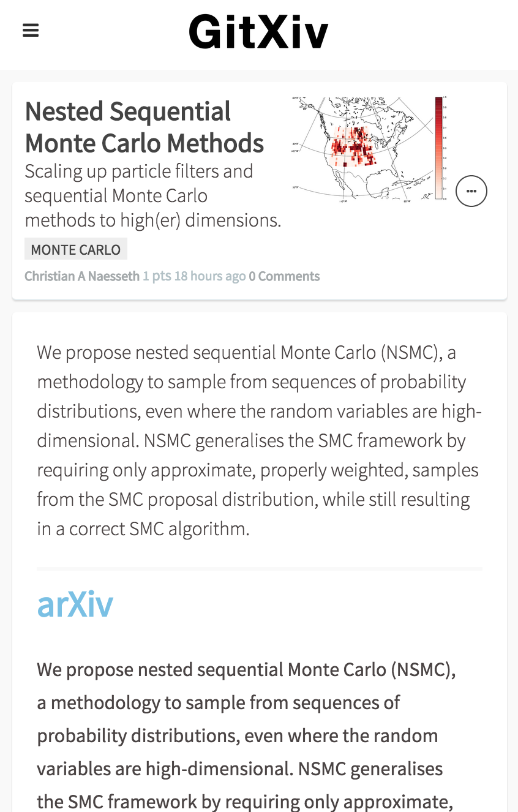
Task: Open the post by clicking its title
Action: pyautogui.click(x=145, y=127)
